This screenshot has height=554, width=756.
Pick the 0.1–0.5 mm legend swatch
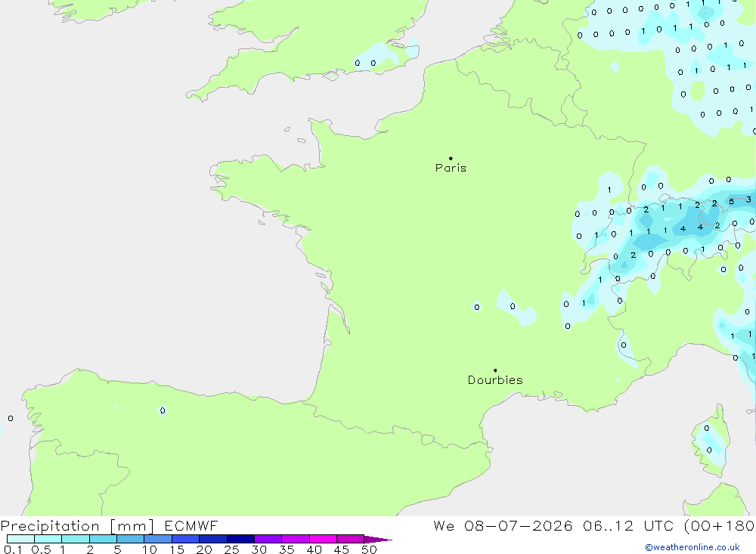coord(20,539)
